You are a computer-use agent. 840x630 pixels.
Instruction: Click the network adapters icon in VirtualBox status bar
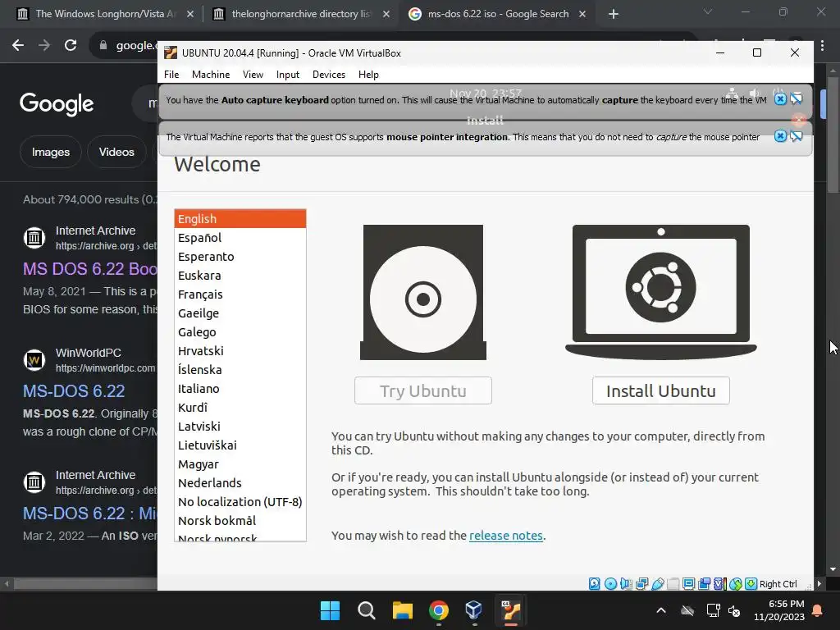pos(641,584)
